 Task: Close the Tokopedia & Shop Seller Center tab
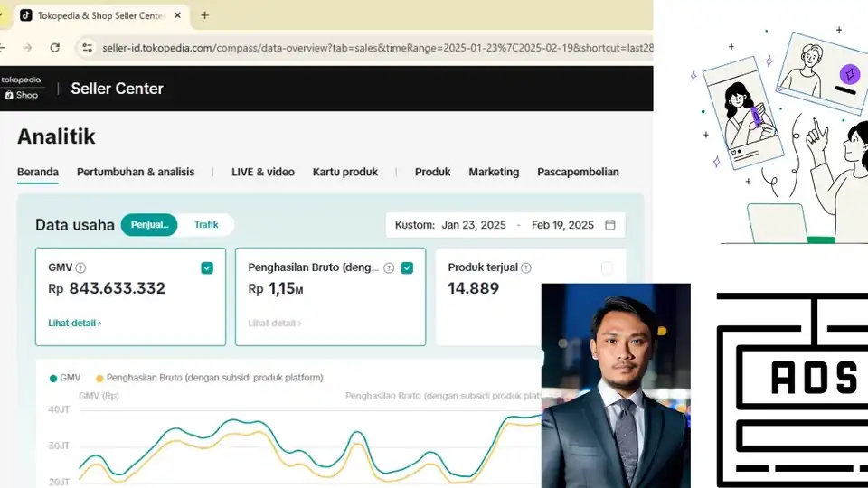pos(177,15)
